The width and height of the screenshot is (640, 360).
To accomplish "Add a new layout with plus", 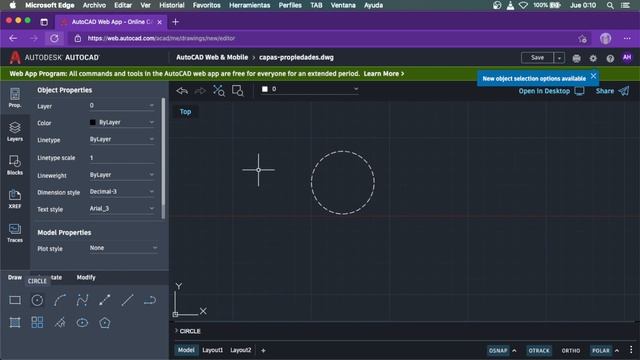I will coord(263,350).
